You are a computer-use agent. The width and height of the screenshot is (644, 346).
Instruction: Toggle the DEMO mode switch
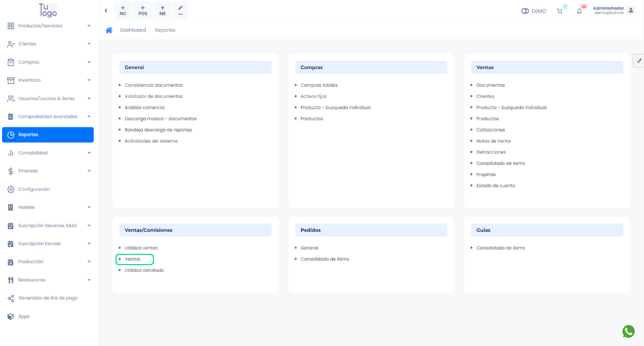click(525, 11)
